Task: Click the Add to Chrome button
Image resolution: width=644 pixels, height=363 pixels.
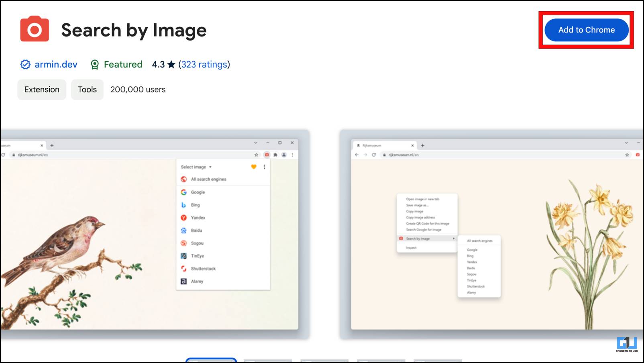Action: click(x=586, y=30)
